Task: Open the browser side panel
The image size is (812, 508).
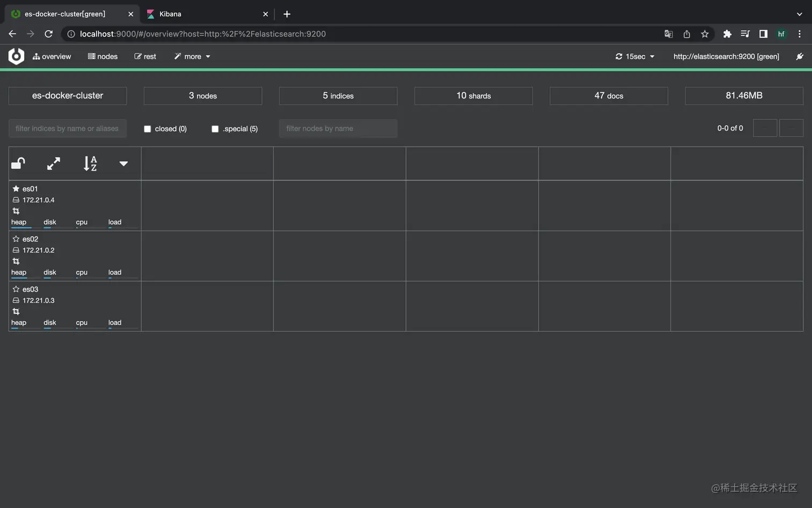Action: pyautogui.click(x=763, y=34)
